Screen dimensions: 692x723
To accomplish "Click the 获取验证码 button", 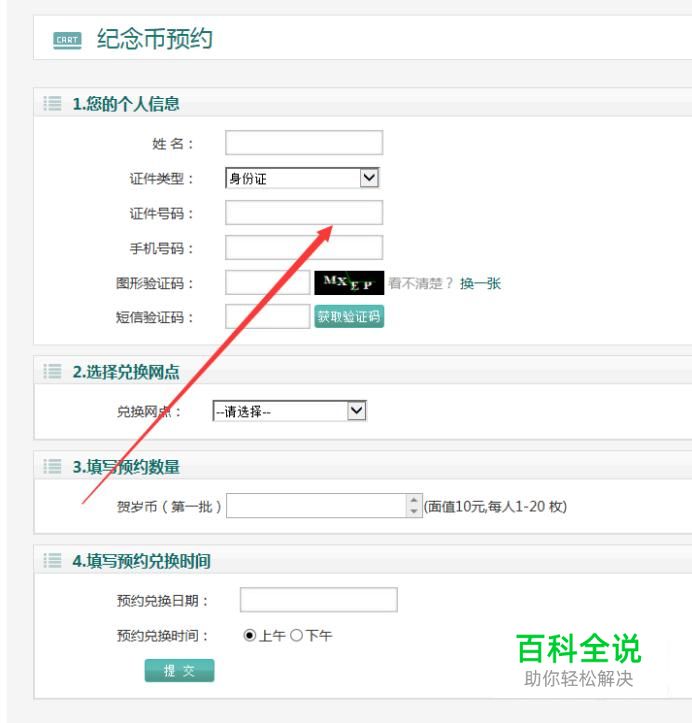I will pyautogui.click(x=349, y=316).
